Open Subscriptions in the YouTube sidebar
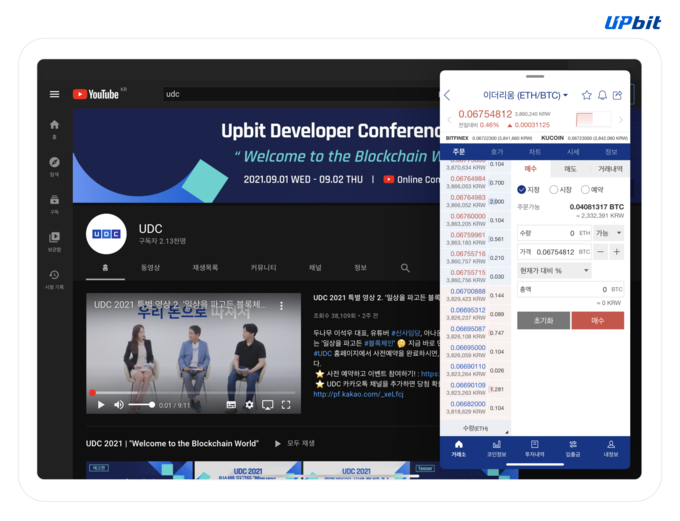 coord(54,204)
